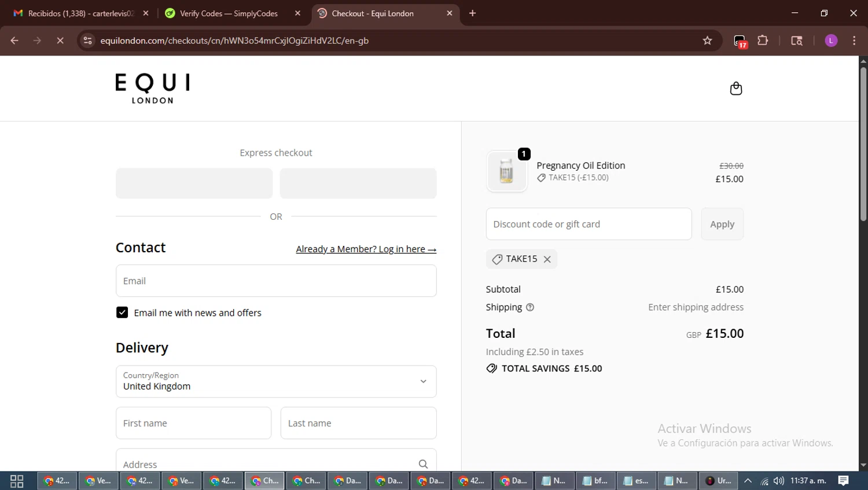Viewport: 868px width, 490px height.
Task: Click the Express checkout heading text
Action: (276, 153)
